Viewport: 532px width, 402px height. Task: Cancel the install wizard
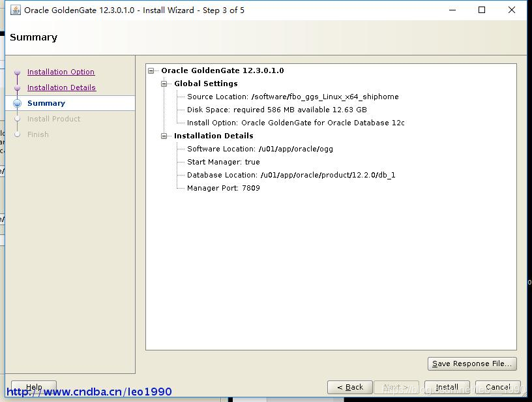point(497,387)
